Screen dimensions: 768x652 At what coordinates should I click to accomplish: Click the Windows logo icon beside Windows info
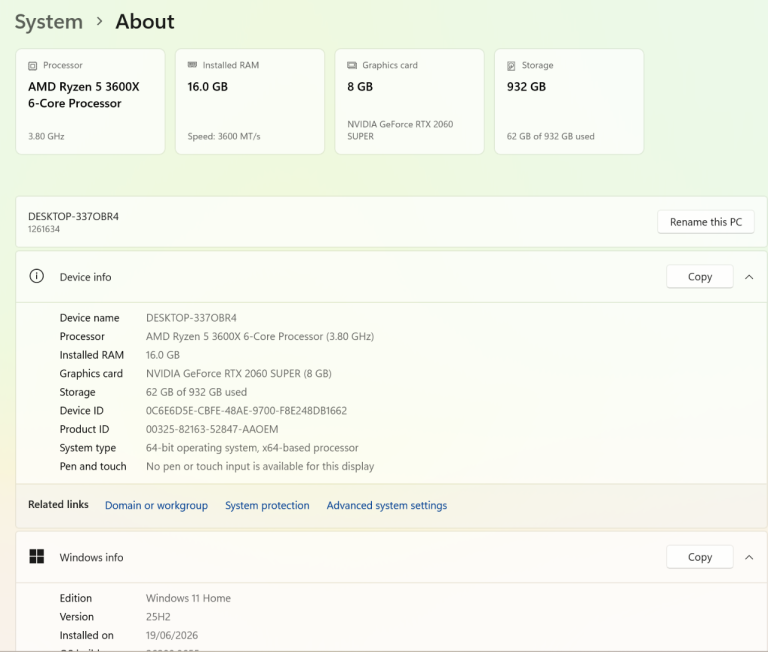(x=37, y=556)
